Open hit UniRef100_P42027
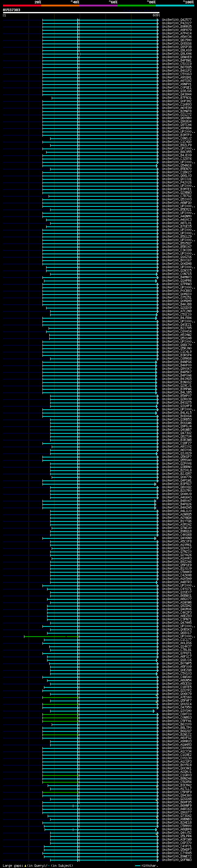197x868 pixels. [x=177, y=23]
